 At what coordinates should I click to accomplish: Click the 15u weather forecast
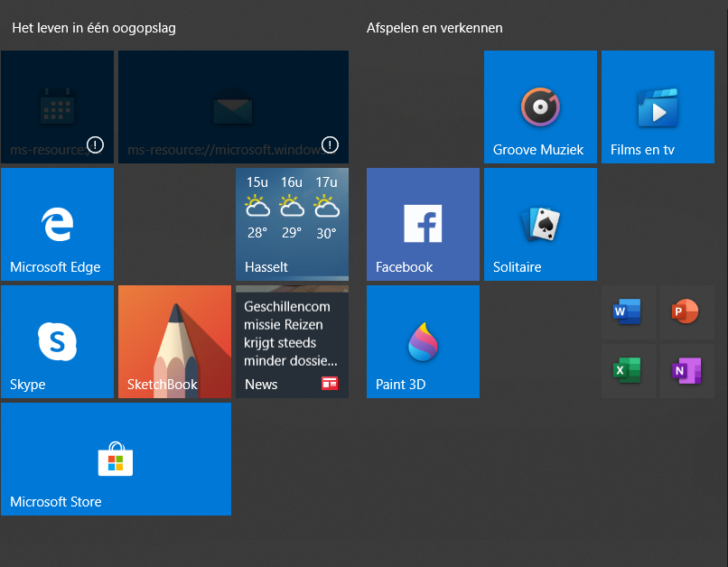257,208
